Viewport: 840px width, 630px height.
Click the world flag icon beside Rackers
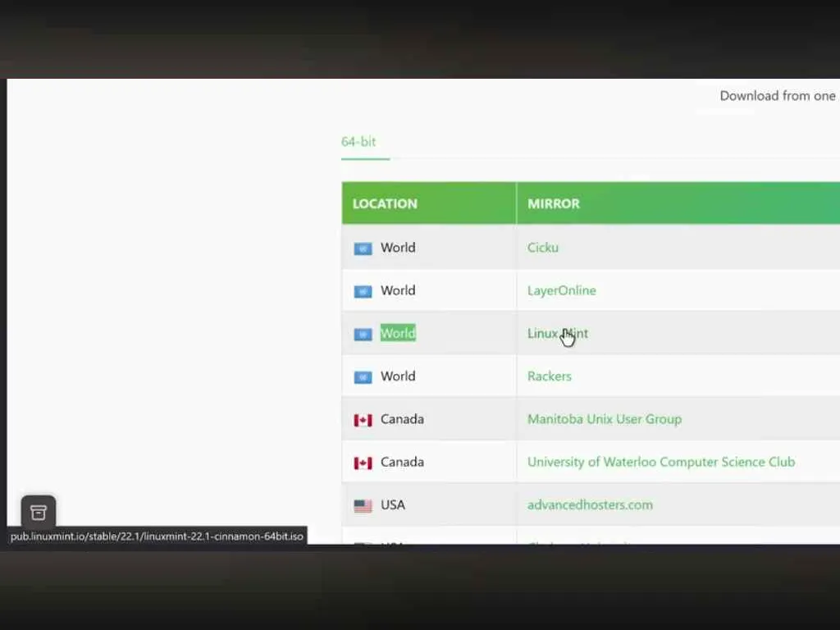pos(363,377)
